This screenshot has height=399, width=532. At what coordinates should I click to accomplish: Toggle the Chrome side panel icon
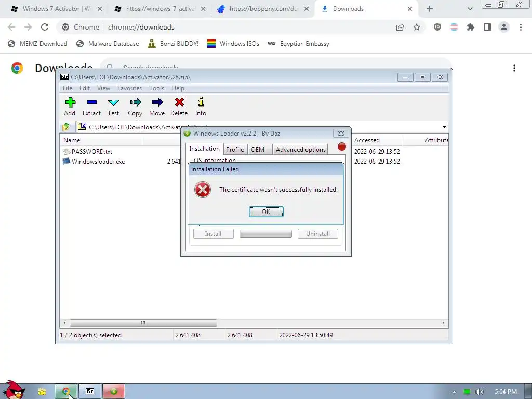coord(487,27)
